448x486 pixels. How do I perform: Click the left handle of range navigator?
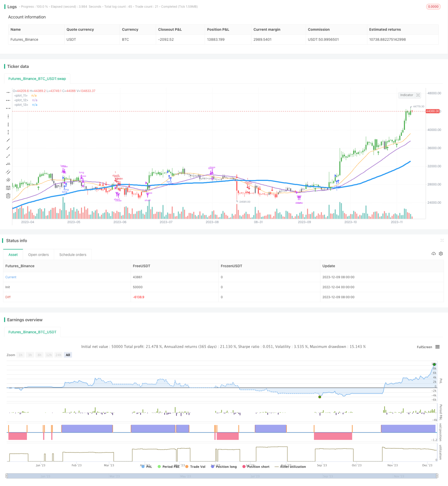coord(7,476)
